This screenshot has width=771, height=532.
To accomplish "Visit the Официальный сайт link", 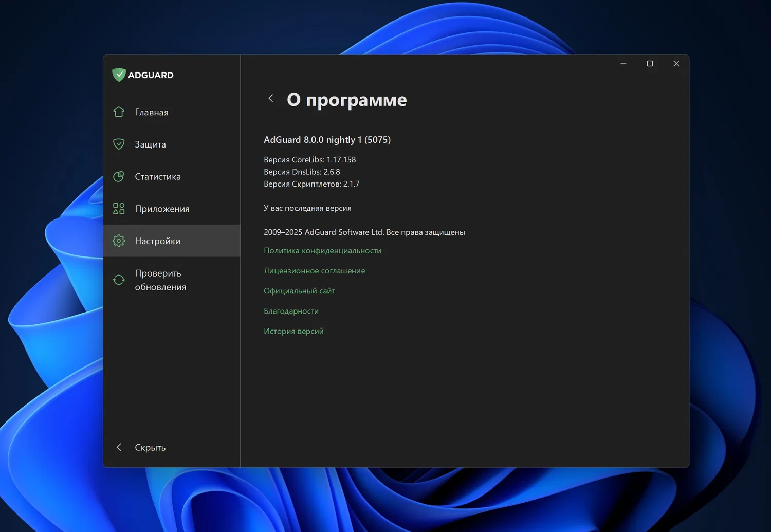I will click(299, 291).
